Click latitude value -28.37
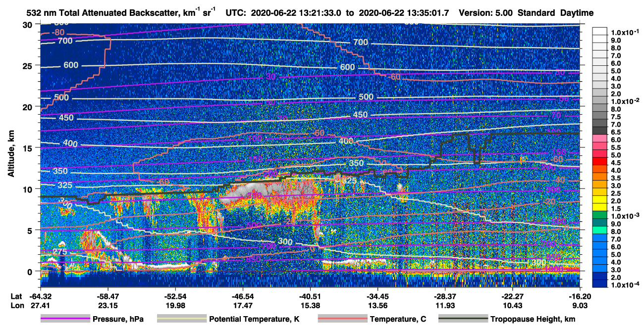The height and width of the screenshot is (330, 644). (445, 296)
